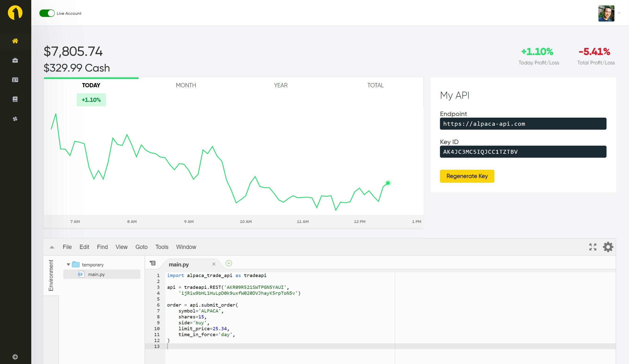This screenshot has height=364, width=629.
Task: Open the Tools menu
Action: click(162, 247)
